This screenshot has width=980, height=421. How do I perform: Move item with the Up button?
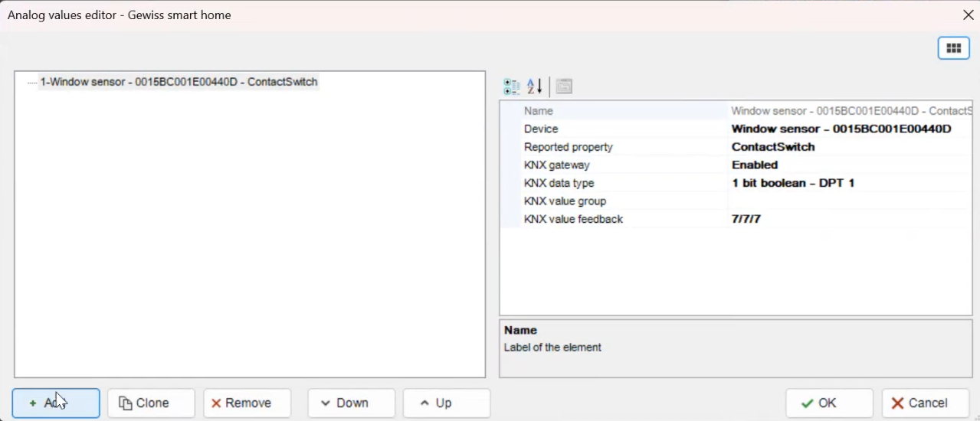point(447,403)
